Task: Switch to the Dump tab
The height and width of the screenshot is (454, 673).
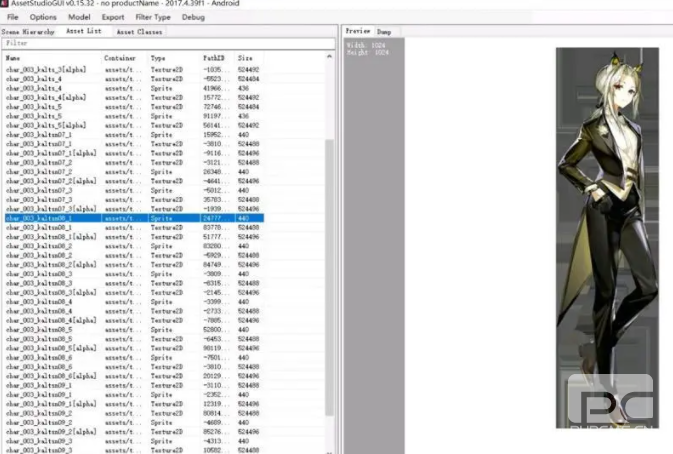Action: 384,32
